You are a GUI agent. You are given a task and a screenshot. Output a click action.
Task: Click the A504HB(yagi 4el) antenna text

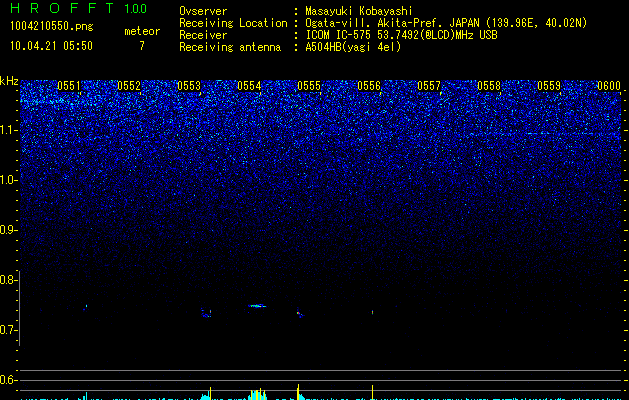click(x=353, y=47)
